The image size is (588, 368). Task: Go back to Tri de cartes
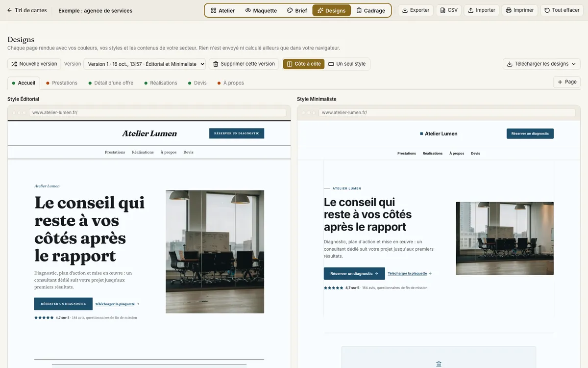pos(27,10)
